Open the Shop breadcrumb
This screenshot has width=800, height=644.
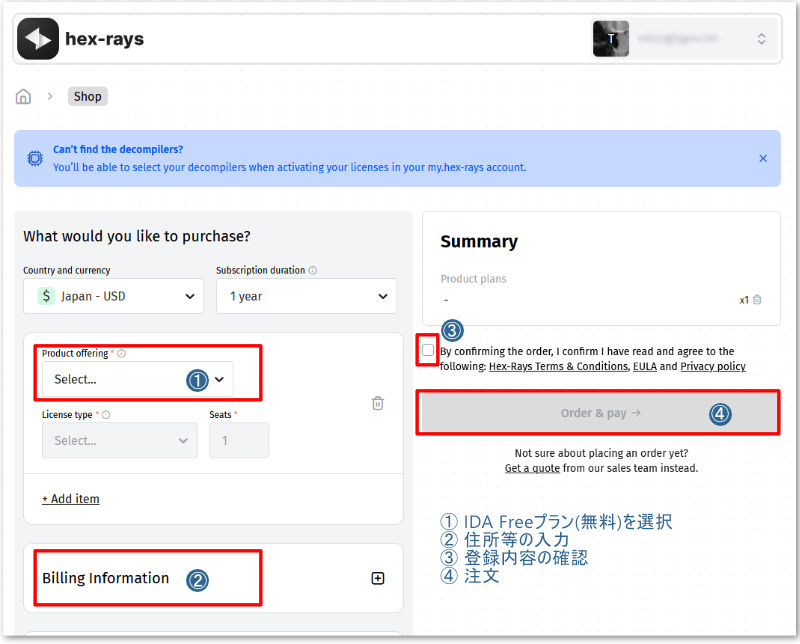pyautogui.click(x=88, y=96)
